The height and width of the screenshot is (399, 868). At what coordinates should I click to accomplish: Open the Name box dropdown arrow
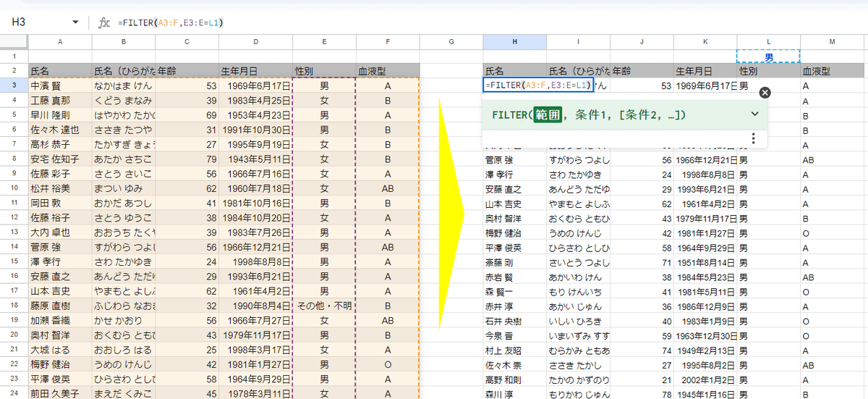click(76, 22)
